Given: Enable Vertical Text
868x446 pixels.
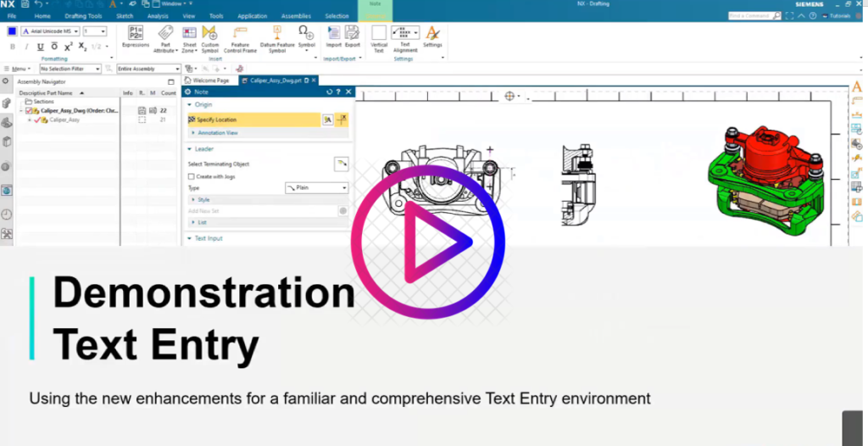Looking at the screenshot, I should coord(379,34).
